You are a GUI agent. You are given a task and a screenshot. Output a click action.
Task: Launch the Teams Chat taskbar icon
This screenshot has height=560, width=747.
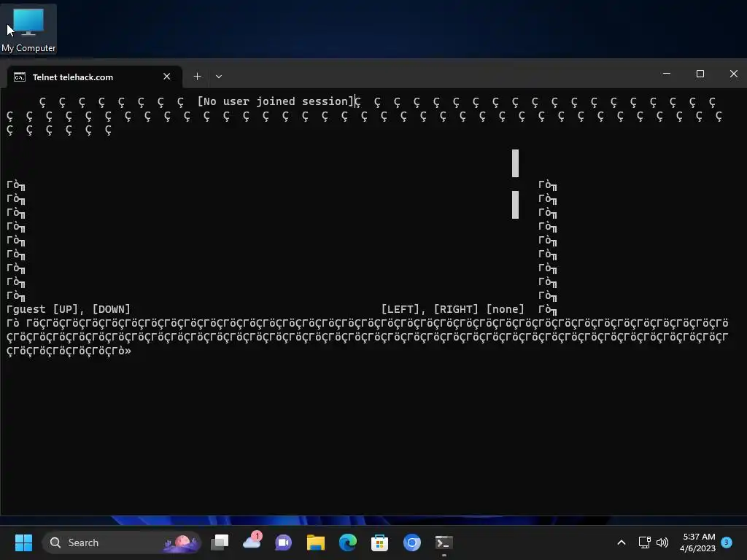(x=284, y=542)
